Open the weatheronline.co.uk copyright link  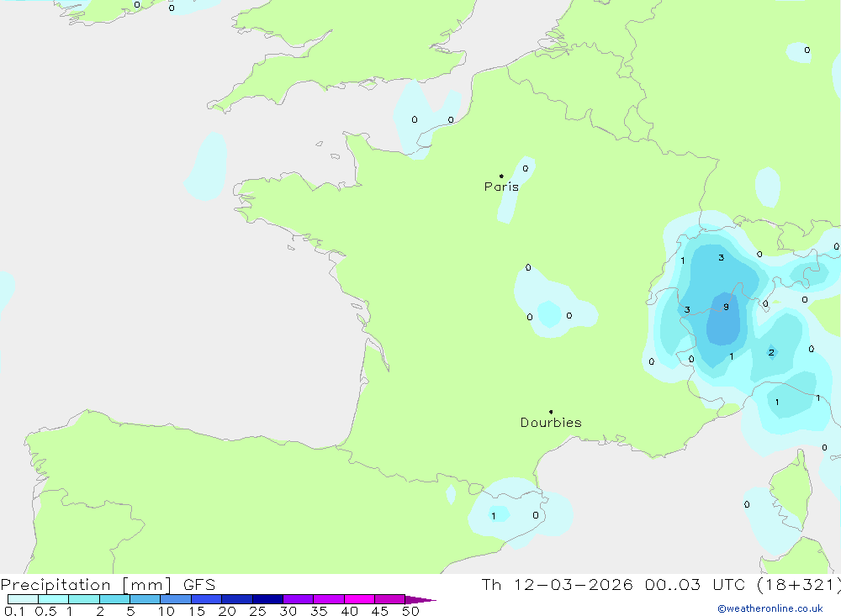pyautogui.click(x=770, y=608)
